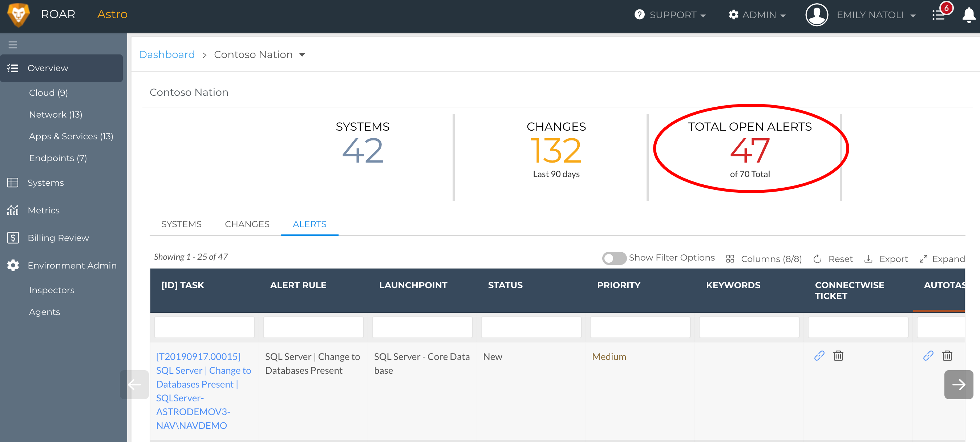Open alert T20190917.00015 details
980x442 pixels.
(x=198, y=356)
